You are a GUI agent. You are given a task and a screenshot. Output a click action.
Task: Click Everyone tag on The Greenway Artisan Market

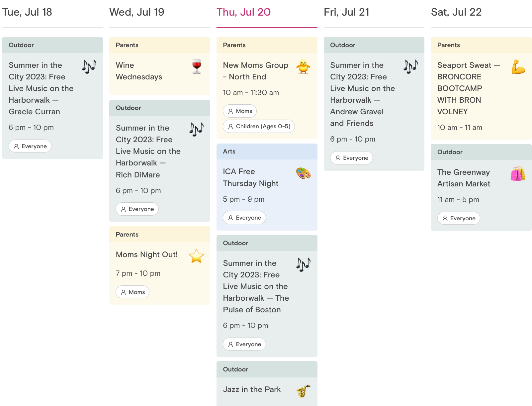click(459, 218)
